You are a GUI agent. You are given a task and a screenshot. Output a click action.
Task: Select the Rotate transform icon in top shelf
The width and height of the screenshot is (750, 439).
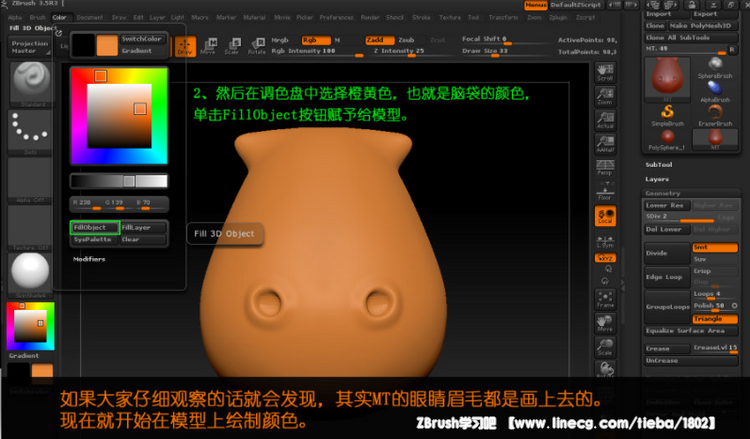click(257, 46)
